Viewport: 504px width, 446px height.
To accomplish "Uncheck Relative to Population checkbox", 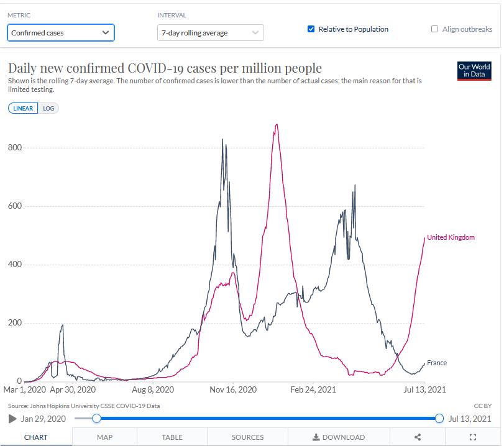I will tap(311, 29).
